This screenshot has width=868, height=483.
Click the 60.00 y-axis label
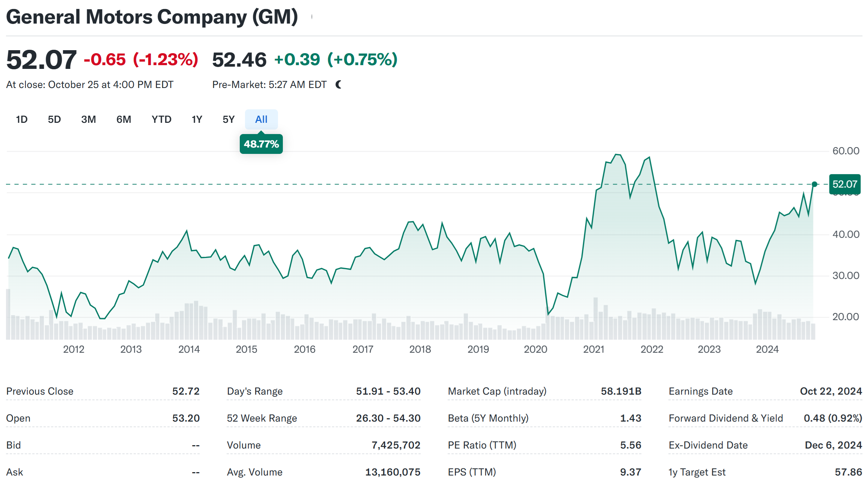tap(846, 151)
